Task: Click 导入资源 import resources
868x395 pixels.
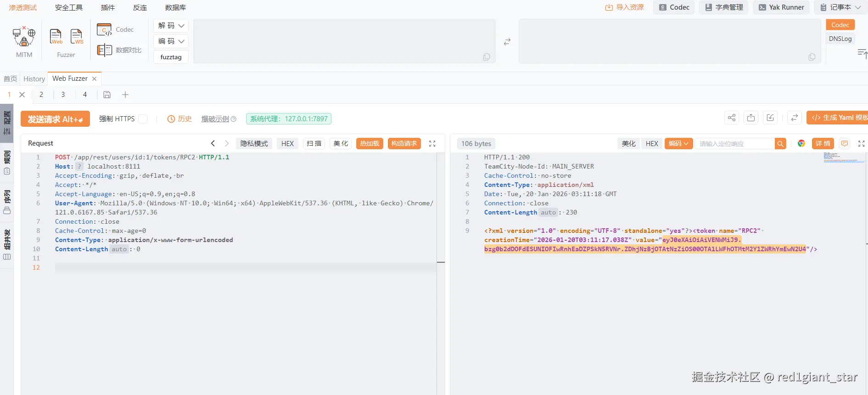Action: pyautogui.click(x=624, y=7)
